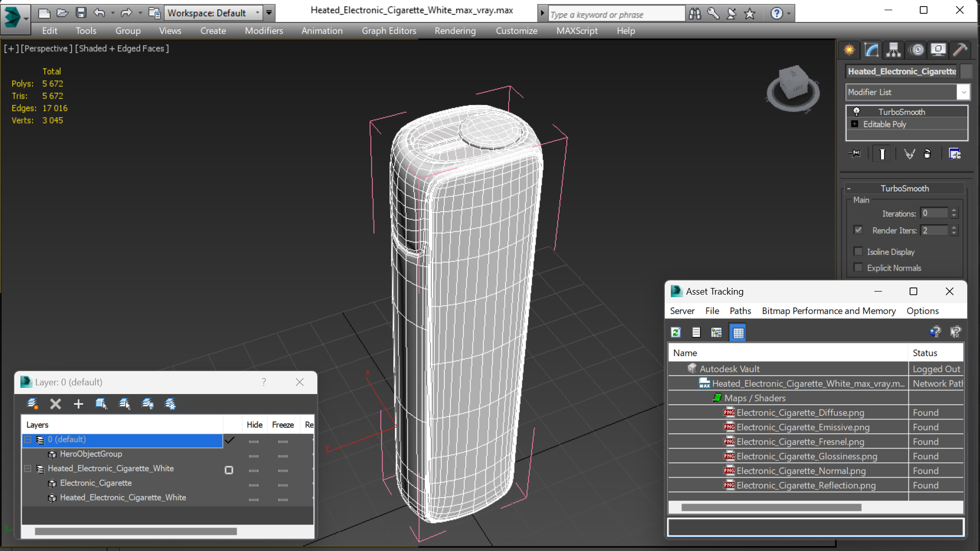Screen dimensions: 980x551
Task: Collapse Heated_Electronic_Cigarette_White layer tree
Action: coord(28,468)
